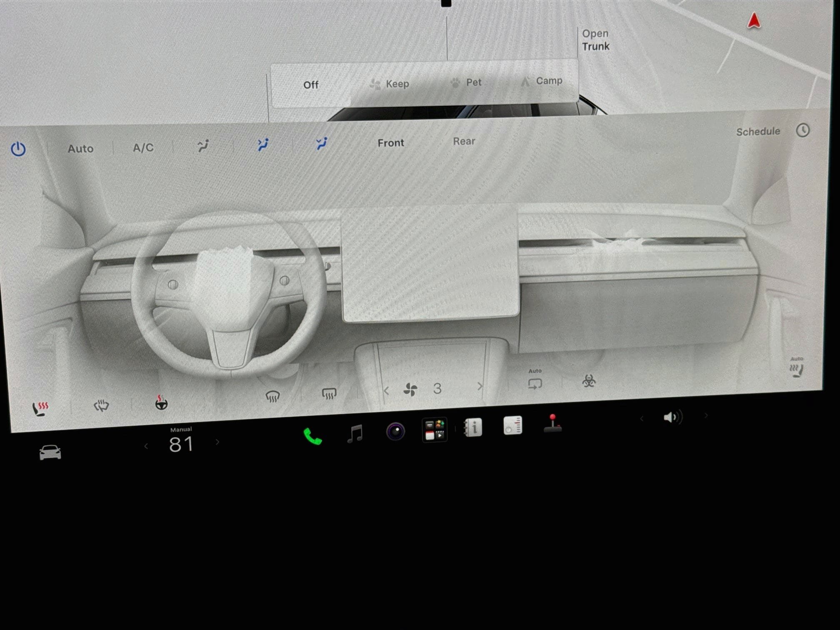Turn off climate with the power icon
The image size is (840, 630).
18,149
